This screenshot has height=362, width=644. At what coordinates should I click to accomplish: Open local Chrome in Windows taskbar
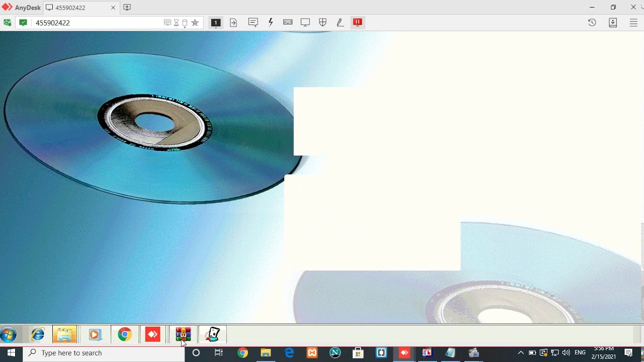243,353
